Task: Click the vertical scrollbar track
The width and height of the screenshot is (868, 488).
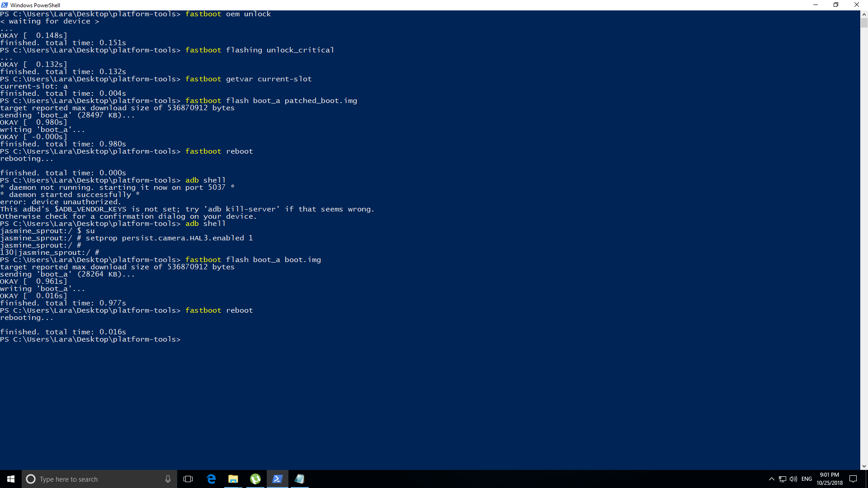Action: pos(864,244)
